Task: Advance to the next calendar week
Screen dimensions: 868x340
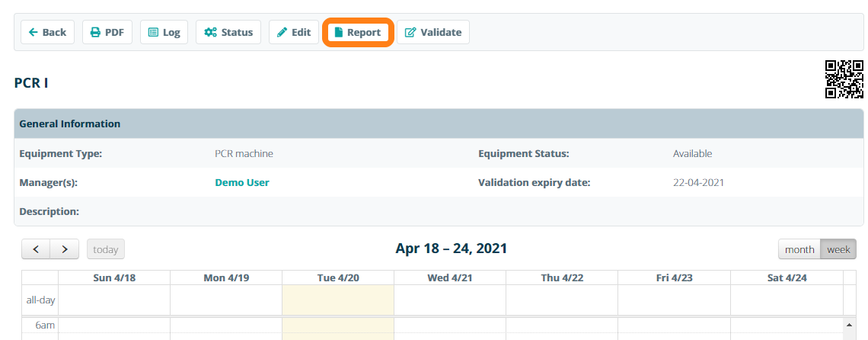Action: (x=65, y=249)
